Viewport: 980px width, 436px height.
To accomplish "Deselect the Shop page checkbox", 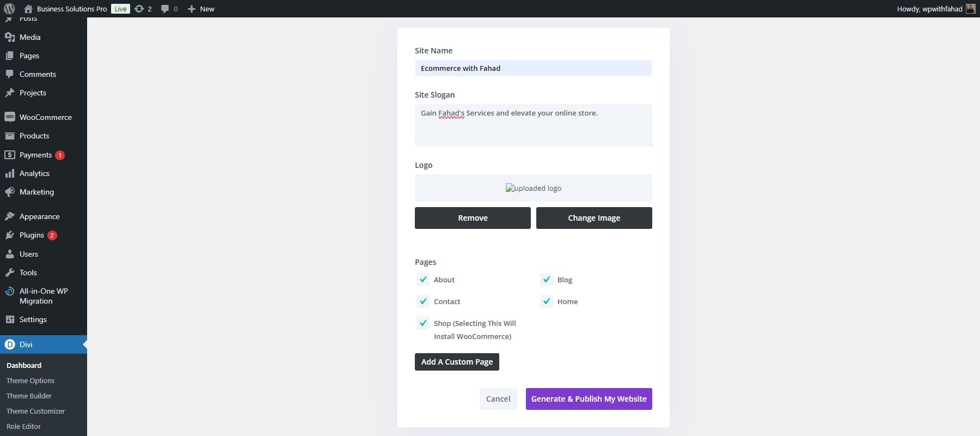I will tap(423, 323).
